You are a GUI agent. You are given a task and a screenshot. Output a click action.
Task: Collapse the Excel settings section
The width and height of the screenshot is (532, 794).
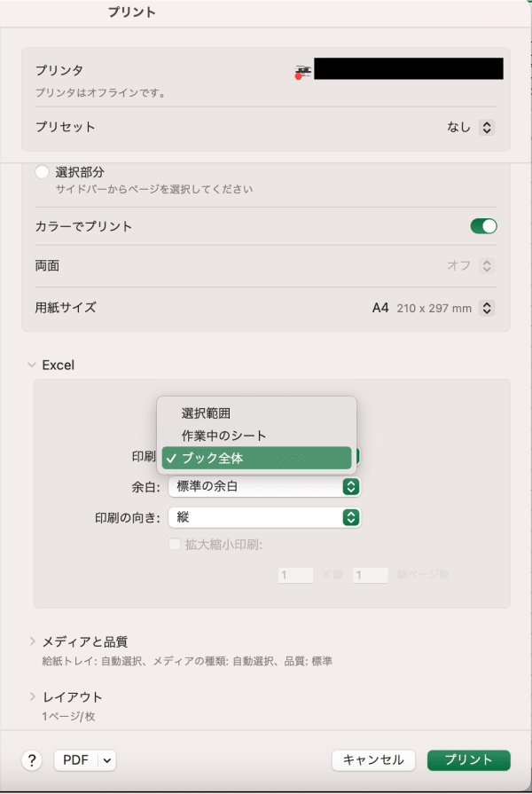[31, 365]
